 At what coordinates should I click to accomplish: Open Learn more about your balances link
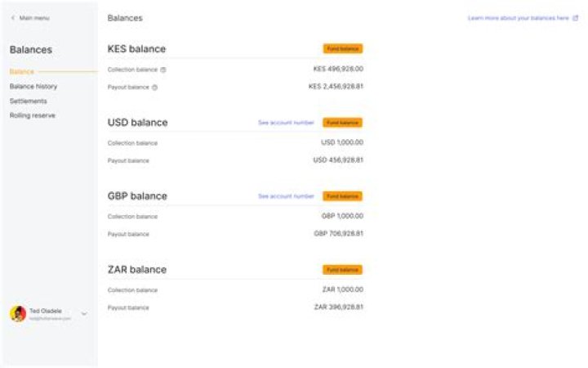click(x=518, y=17)
